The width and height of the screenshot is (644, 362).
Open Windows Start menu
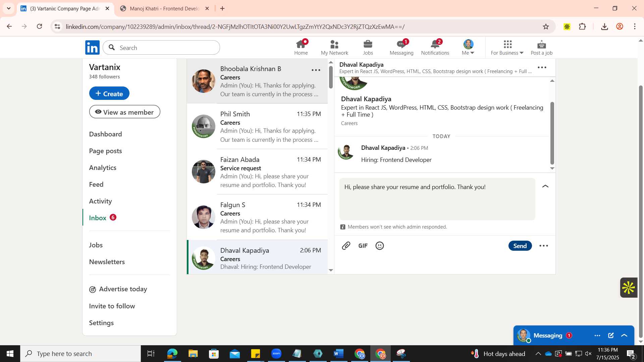pyautogui.click(x=10, y=354)
